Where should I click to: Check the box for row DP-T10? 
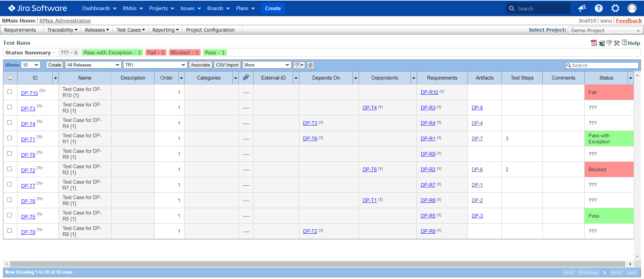[x=9, y=92]
